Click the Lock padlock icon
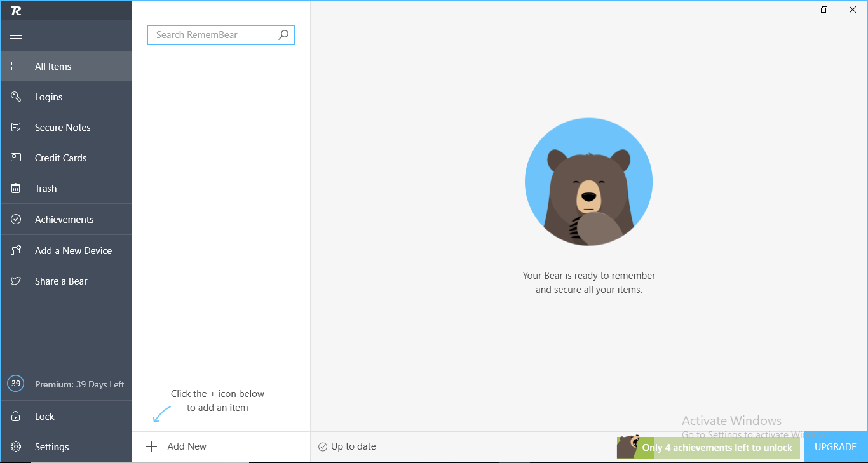 click(17, 416)
